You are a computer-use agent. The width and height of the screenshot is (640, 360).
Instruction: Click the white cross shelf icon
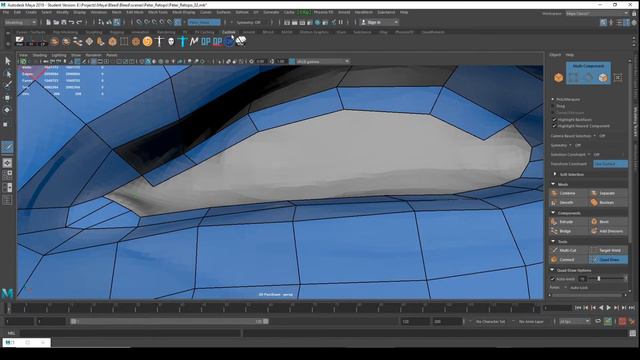pyautogui.click(x=159, y=41)
